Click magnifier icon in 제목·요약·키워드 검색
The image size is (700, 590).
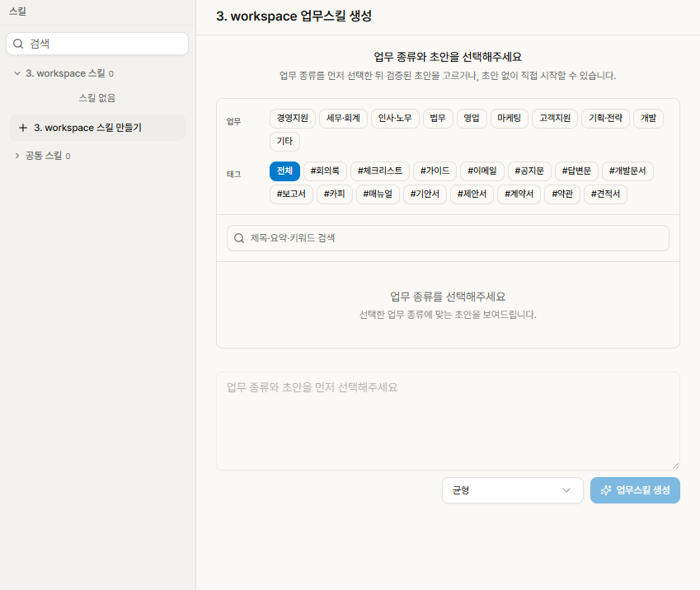click(x=239, y=238)
